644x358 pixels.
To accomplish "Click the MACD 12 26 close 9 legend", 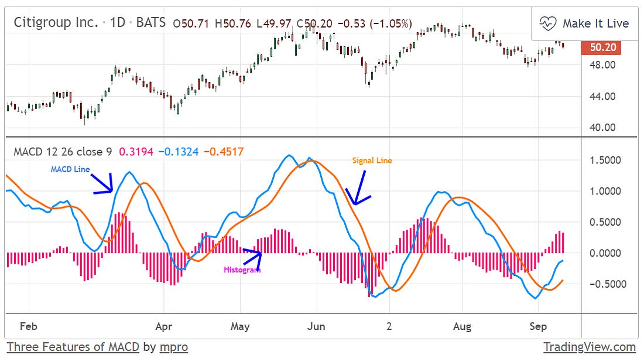I will (x=63, y=152).
